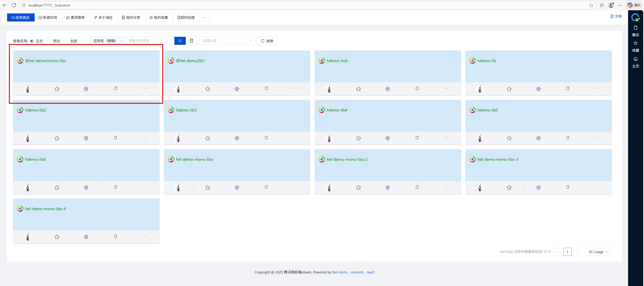Click copy icon on hdemo-hub card
This screenshot has height=286, width=644.
[417, 88]
